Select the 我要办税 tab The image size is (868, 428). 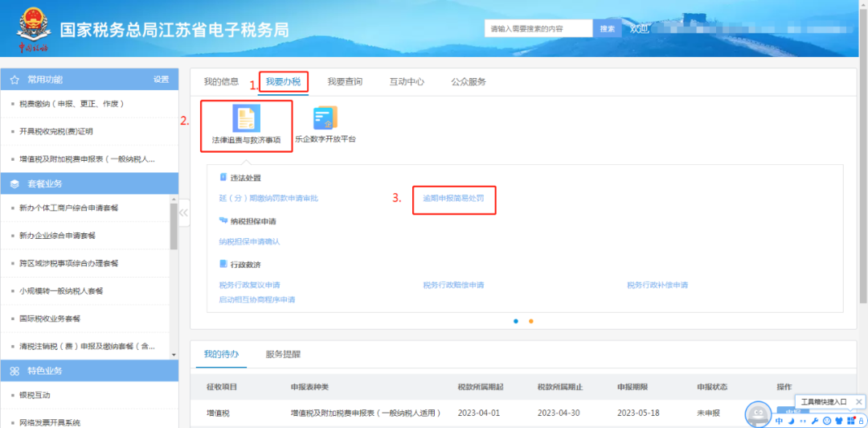click(283, 82)
